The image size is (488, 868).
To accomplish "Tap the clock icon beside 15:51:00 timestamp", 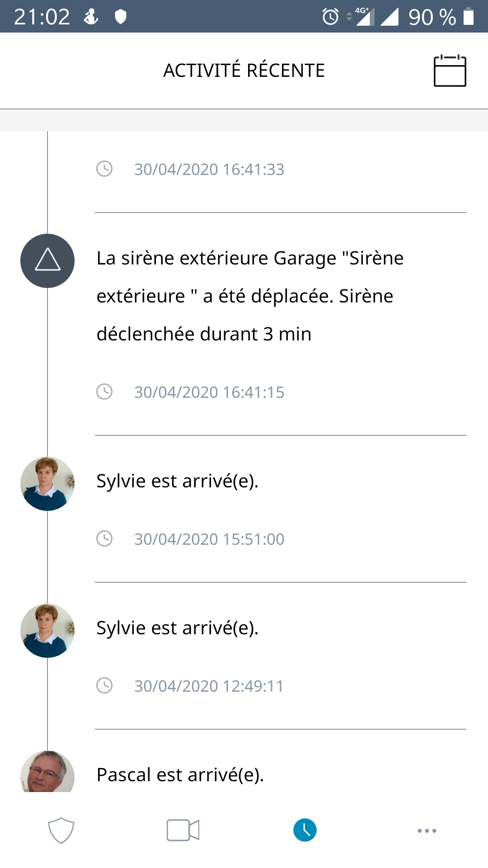I will [x=104, y=538].
